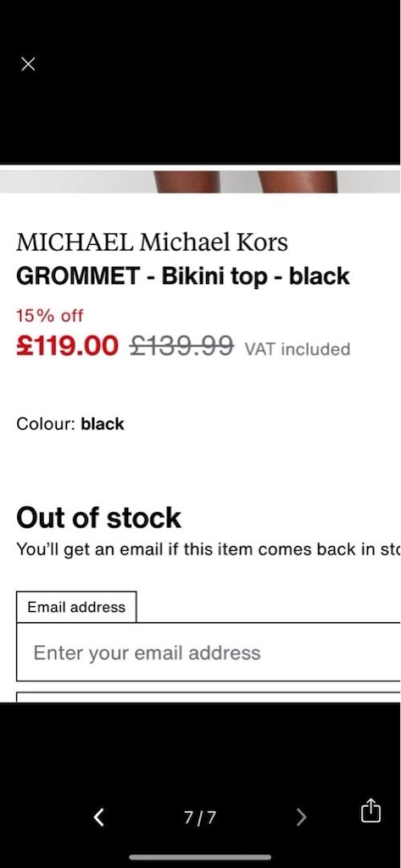Tap the 'Email address' field label

[x=76, y=607]
